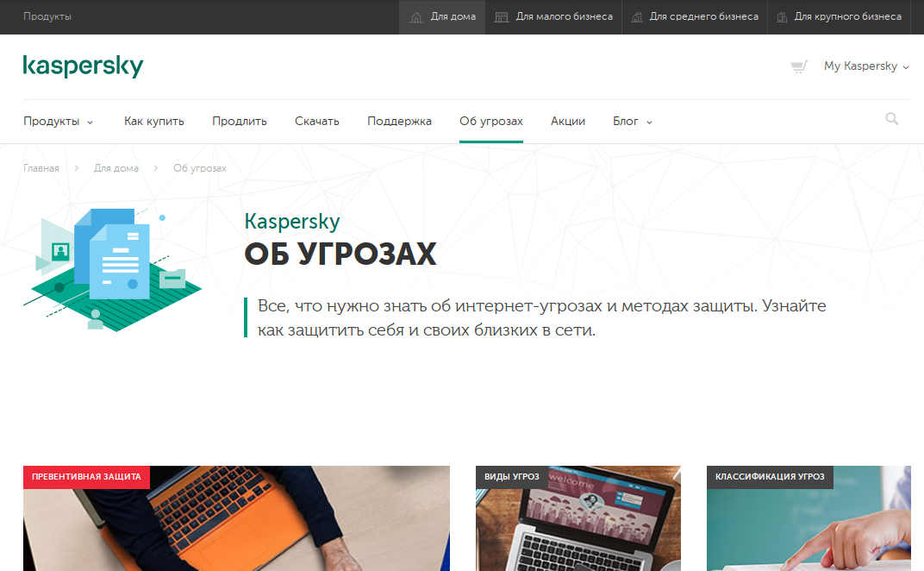Click the Kaspersky logo

click(x=83, y=66)
